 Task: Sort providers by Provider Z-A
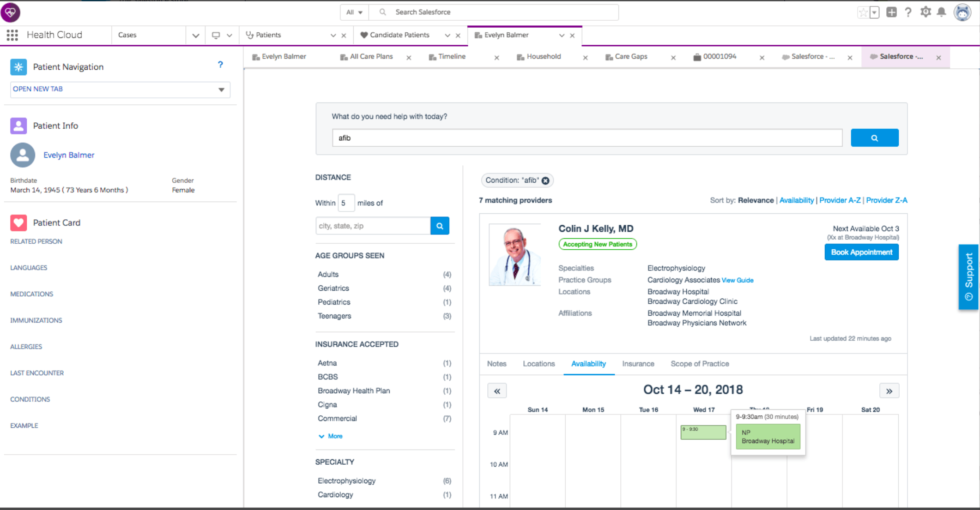[886, 200]
